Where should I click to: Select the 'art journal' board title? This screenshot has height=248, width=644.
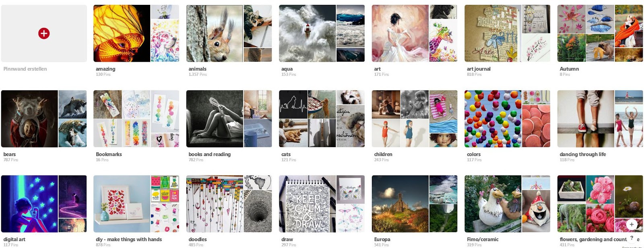[x=479, y=69]
